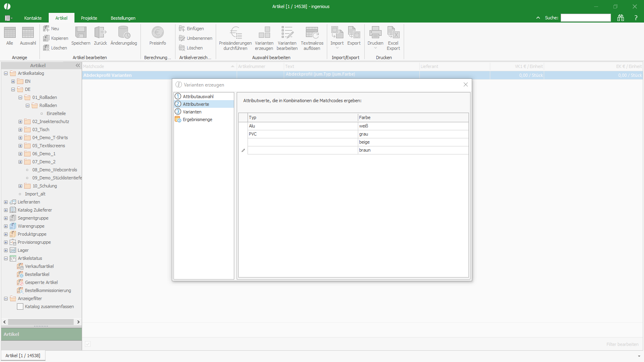
Task: Switch to the Projekte tab
Action: click(89, 18)
